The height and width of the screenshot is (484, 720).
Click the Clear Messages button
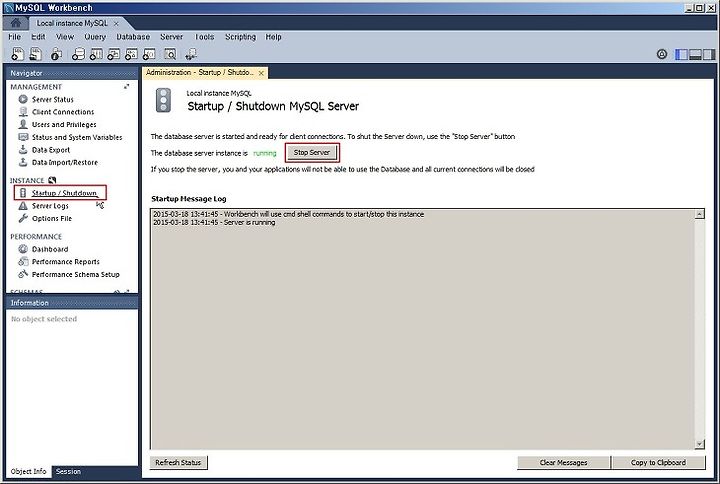[563, 462]
